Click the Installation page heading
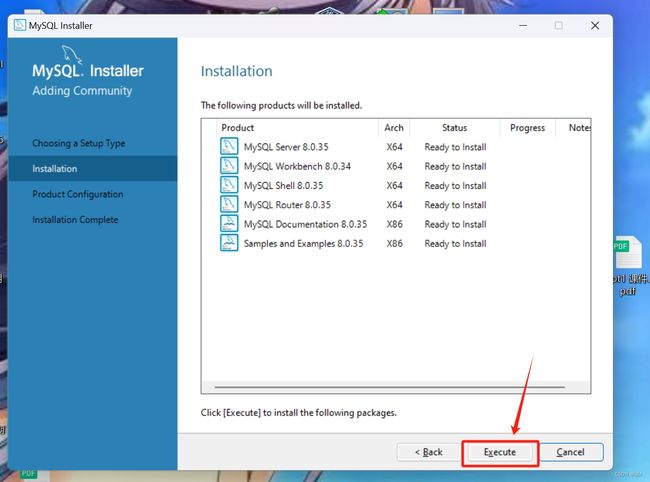This screenshot has width=650, height=482. (237, 71)
